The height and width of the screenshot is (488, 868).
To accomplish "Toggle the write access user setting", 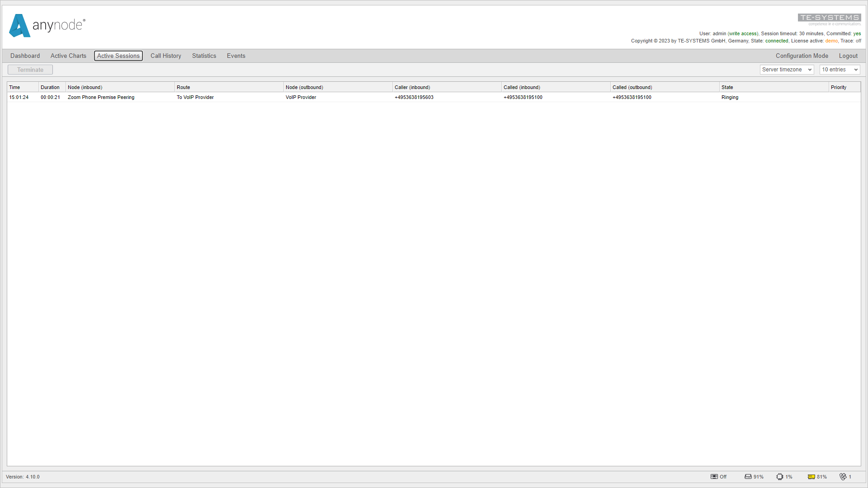I will click(x=742, y=33).
